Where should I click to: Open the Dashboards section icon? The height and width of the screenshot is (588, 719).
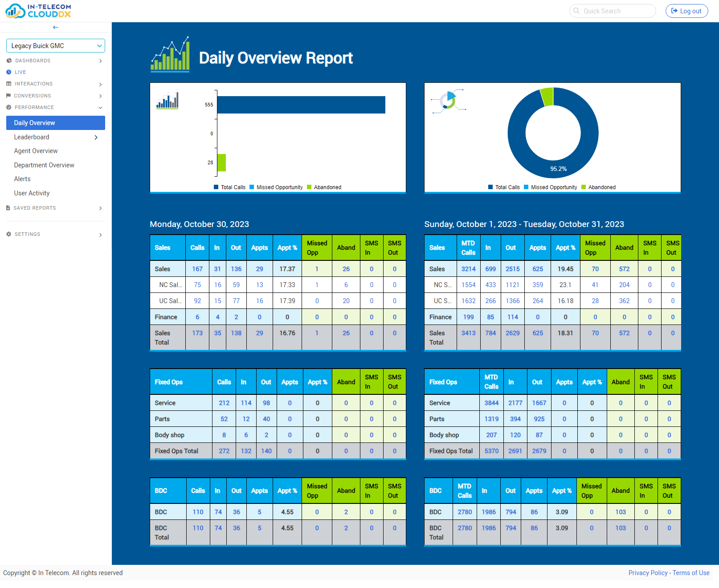click(x=9, y=61)
